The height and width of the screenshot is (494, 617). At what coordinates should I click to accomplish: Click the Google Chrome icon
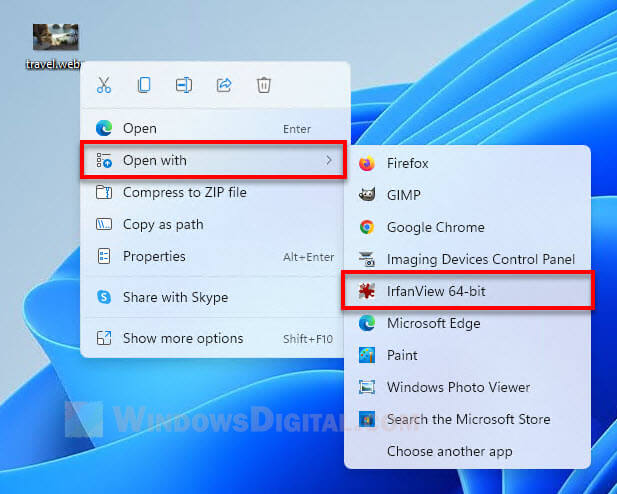click(367, 227)
